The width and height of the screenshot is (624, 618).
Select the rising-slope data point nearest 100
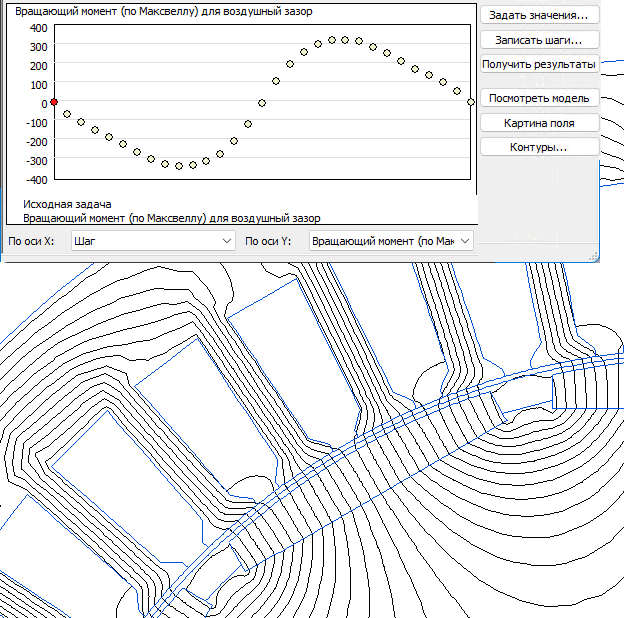pyautogui.click(x=276, y=81)
